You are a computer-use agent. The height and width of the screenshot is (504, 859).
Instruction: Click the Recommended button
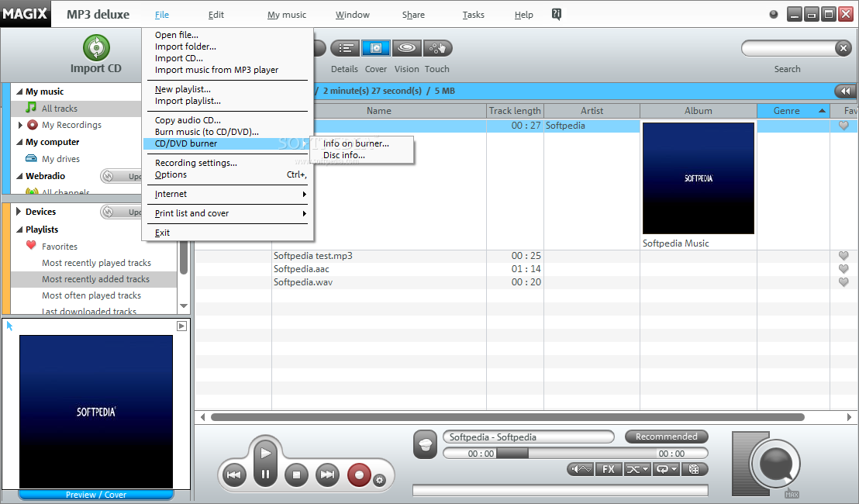[x=666, y=437]
